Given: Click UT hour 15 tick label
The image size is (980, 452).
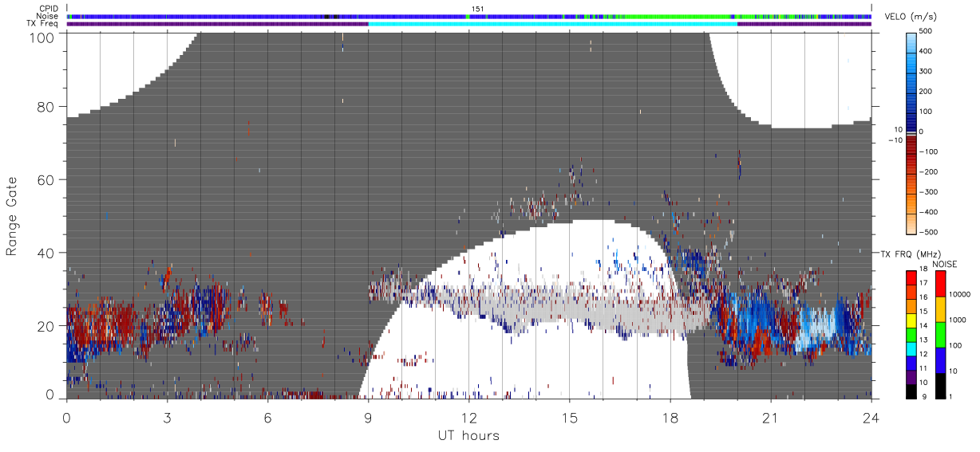Looking at the screenshot, I should pyautogui.click(x=569, y=417).
